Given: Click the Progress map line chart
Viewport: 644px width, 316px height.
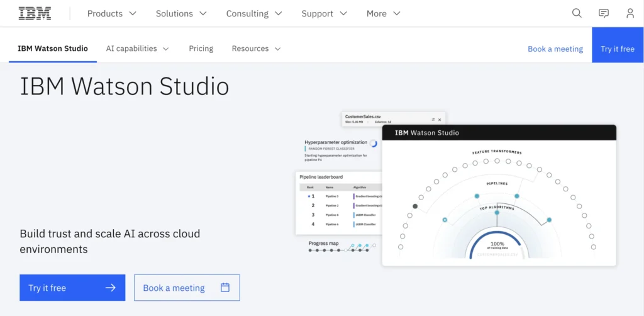Looking at the screenshot, I should pyautogui.click(x=342, y=248).
